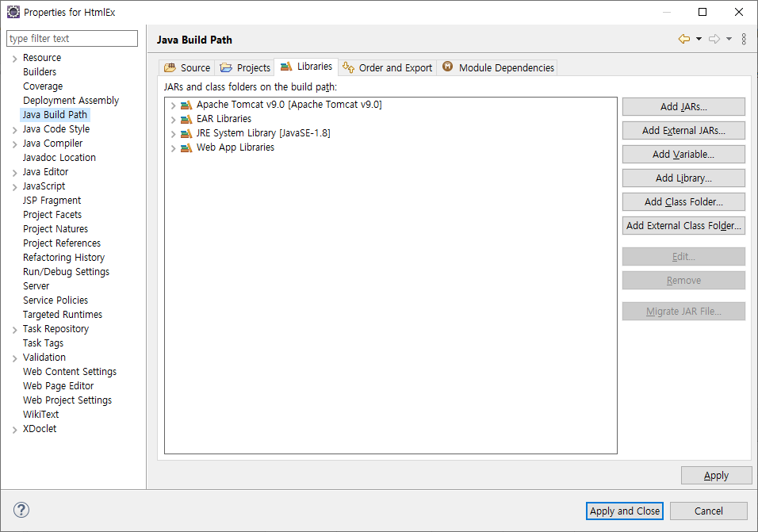Screen dimensions: 758x532
Task: Click the help question mark icon
Action: tap(21, 510)
